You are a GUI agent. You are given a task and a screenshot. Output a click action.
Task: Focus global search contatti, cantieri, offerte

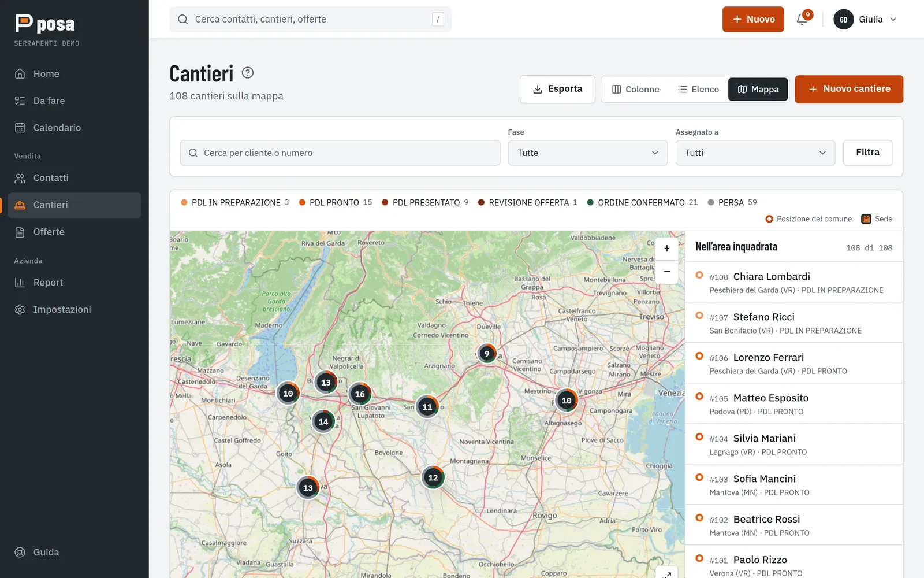(x=310, y=19)
